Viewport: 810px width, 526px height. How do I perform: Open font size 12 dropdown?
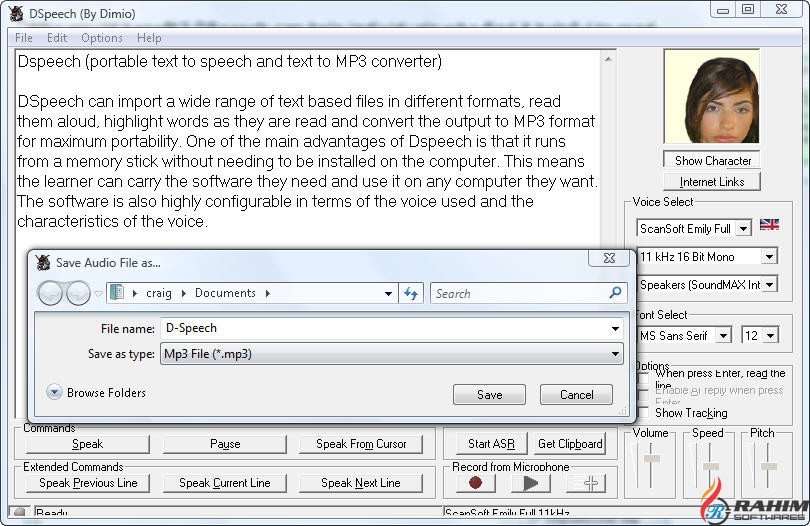770,336
